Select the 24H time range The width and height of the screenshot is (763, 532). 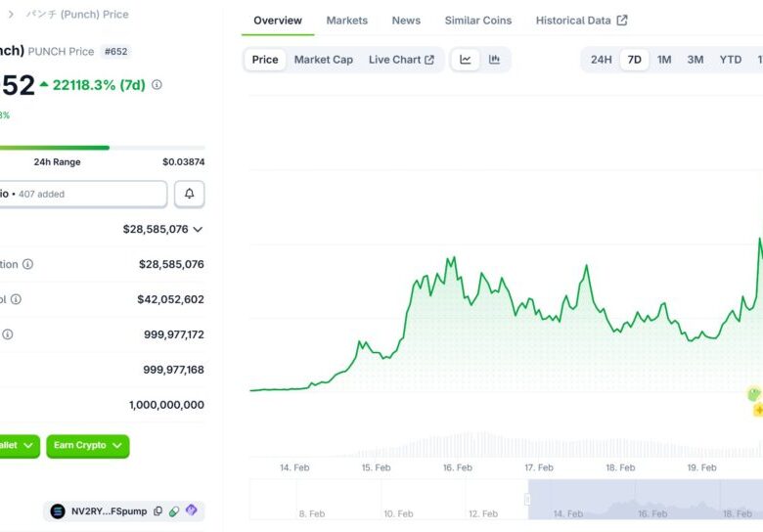[x=601, y=60]
